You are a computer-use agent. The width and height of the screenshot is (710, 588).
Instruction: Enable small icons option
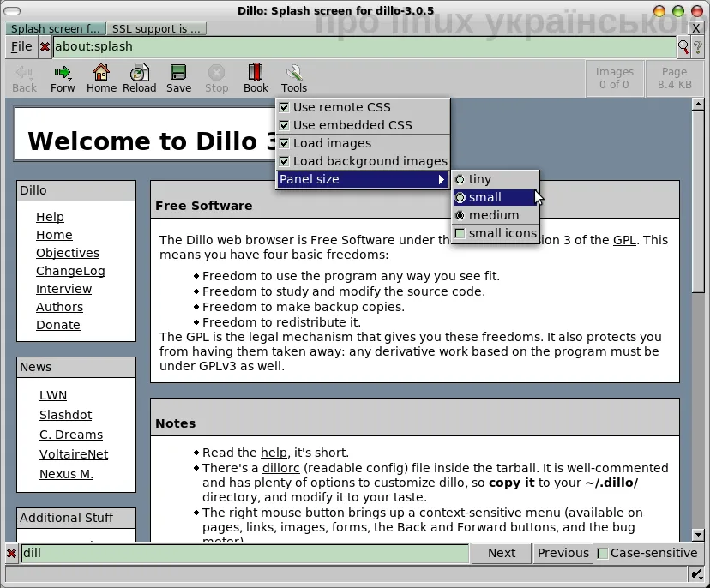coord(496,233)
